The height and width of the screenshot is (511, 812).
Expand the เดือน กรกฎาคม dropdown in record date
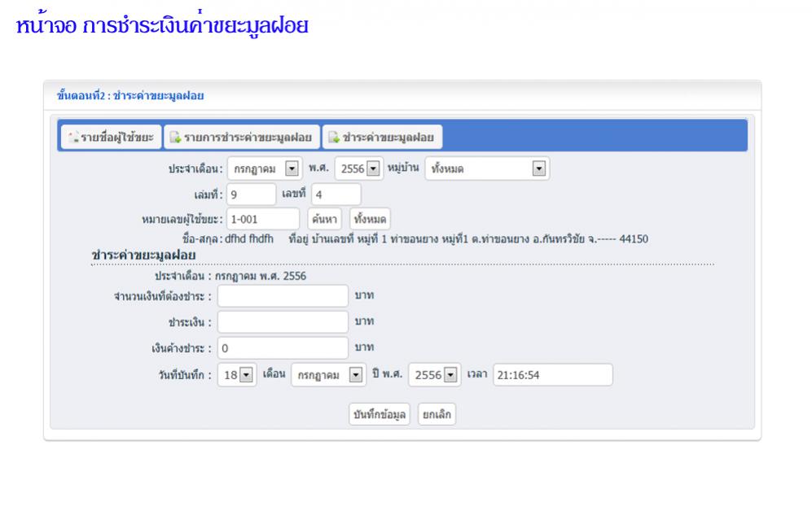pos(328,375)
